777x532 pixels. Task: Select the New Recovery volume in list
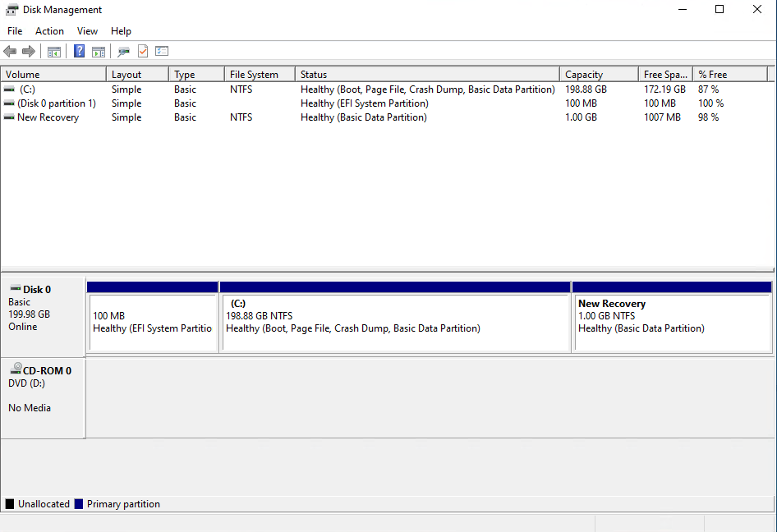48,117
